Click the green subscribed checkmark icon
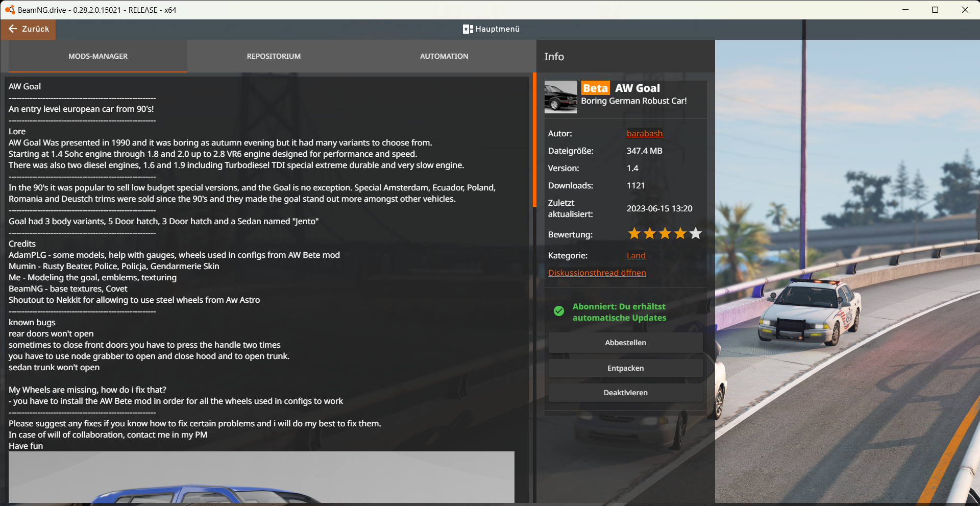 (559, 310)
